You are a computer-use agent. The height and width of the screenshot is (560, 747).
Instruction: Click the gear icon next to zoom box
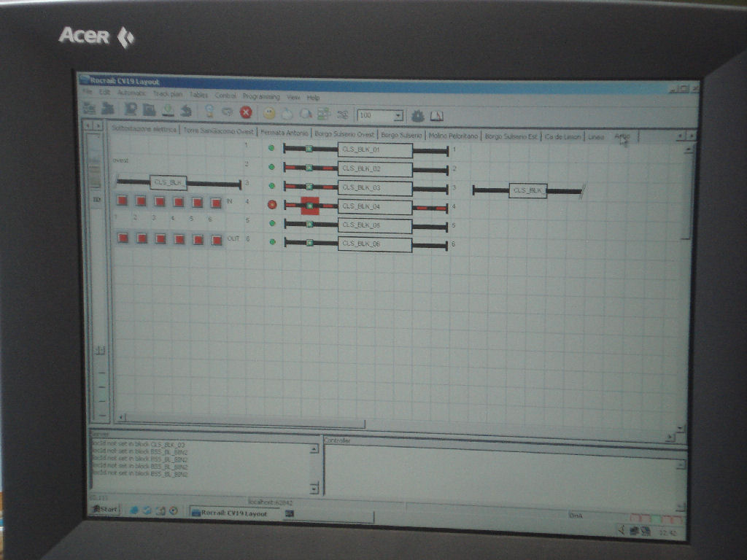pyautogui.click(x=418, y=116)
